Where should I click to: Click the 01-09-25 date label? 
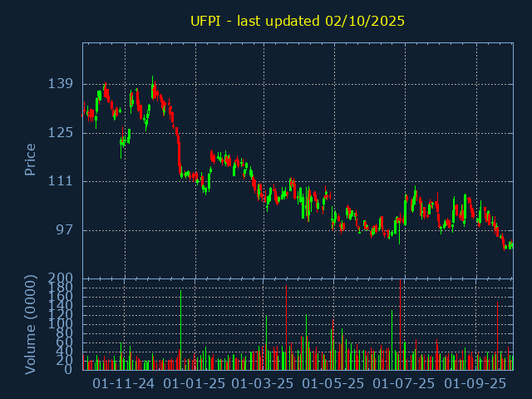pyautogui.click(x=475, y=384)
